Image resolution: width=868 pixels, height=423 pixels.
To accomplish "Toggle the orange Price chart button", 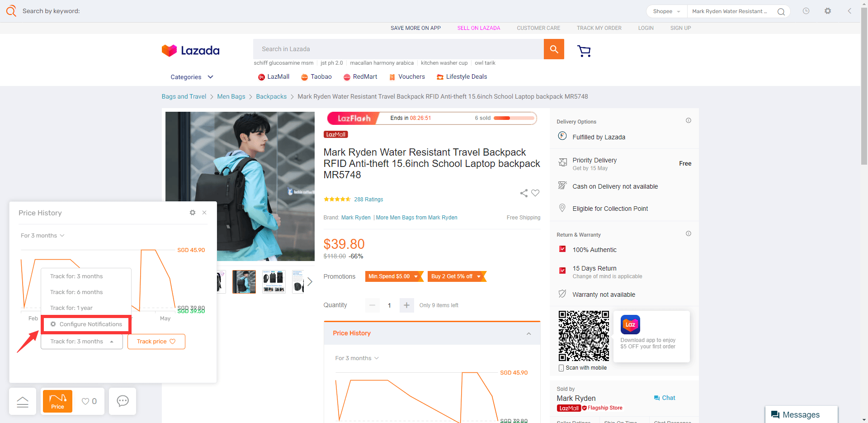I will pos(57,401).
